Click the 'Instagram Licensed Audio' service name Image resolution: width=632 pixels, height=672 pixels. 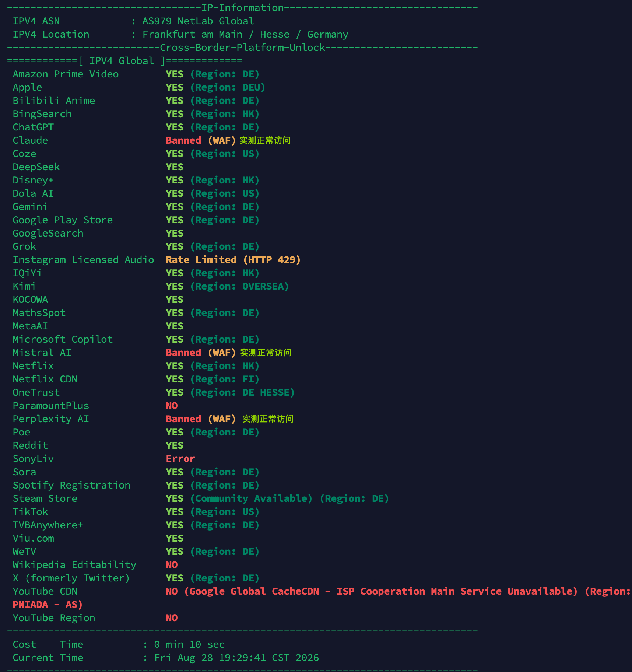pos(83,260)
